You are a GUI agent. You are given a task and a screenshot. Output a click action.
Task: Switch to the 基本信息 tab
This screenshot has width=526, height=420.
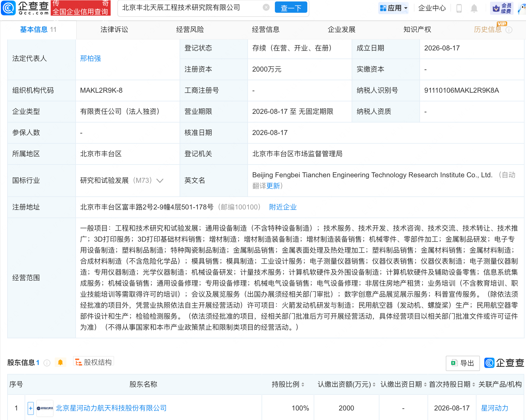tap(38, 30)
